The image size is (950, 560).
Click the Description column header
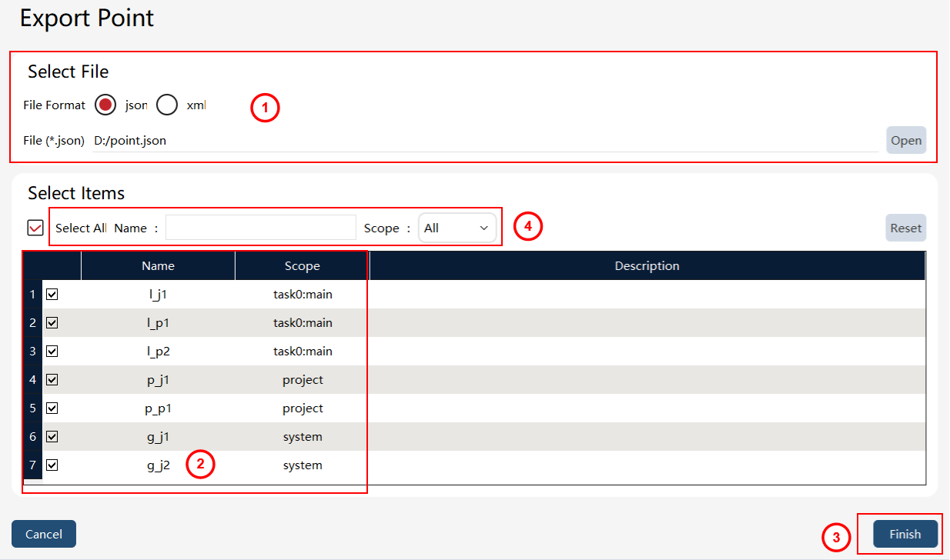[647, 265]
